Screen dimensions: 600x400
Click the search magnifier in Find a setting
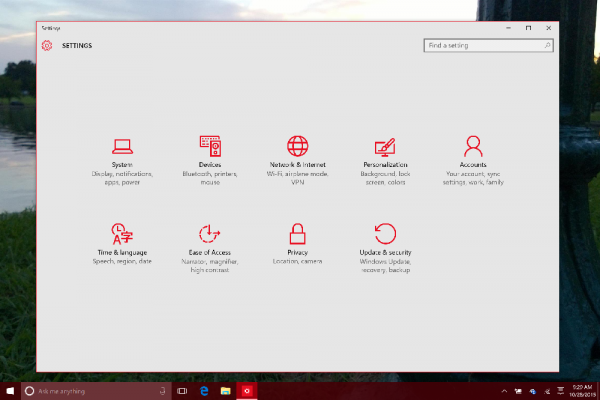pos(547,46)
